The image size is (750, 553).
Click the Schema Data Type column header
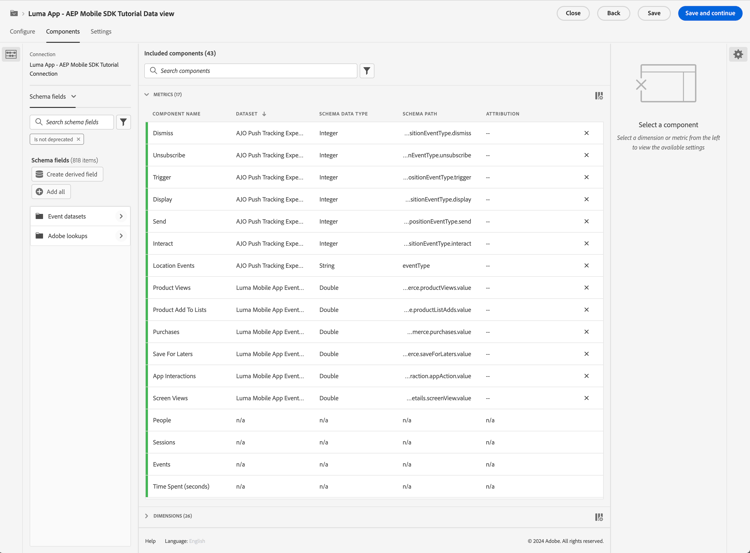click(x=343, y=114)
